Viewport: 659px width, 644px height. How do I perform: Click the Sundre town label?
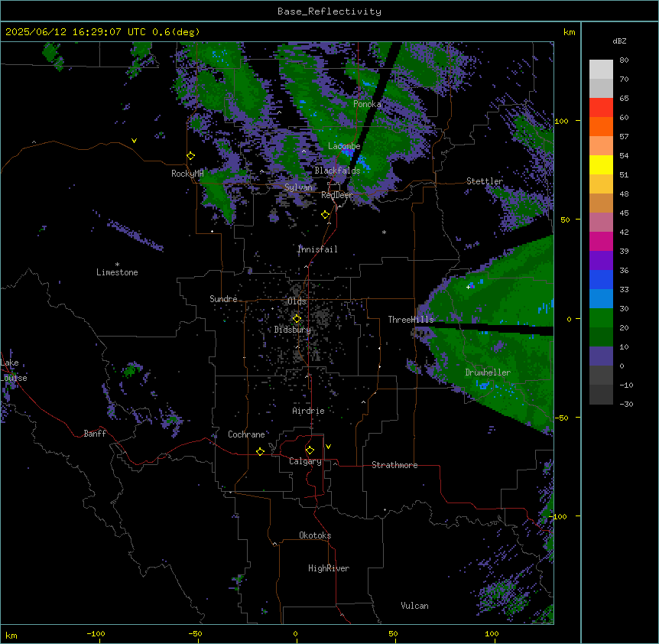click(223, 299)
